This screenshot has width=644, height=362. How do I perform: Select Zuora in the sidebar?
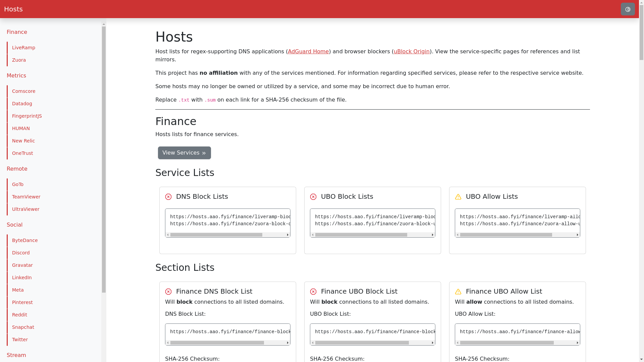pyautogui.click(x=19, y=60)
